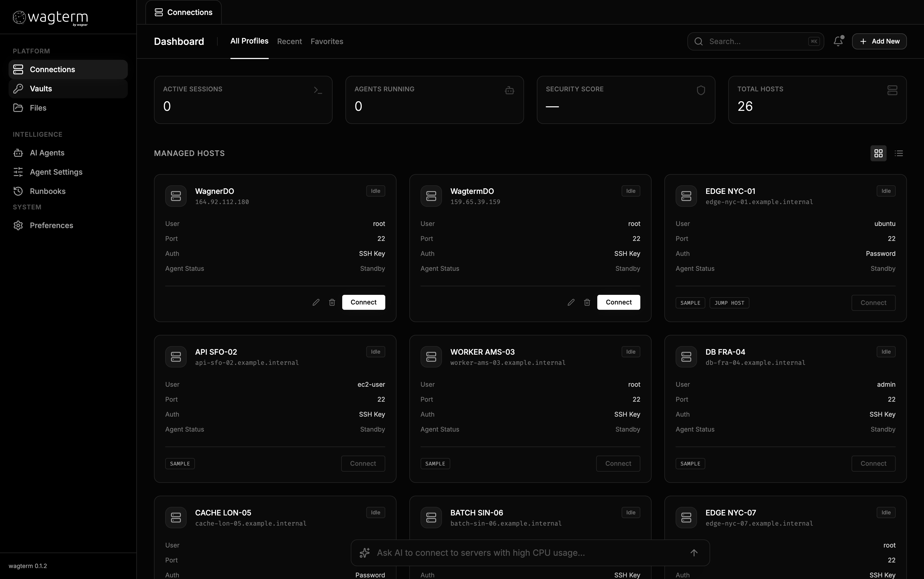The image size is (924, 579).
Task: Click the notification bell icon
Action: pyautogui.click(x=838, y=41)
